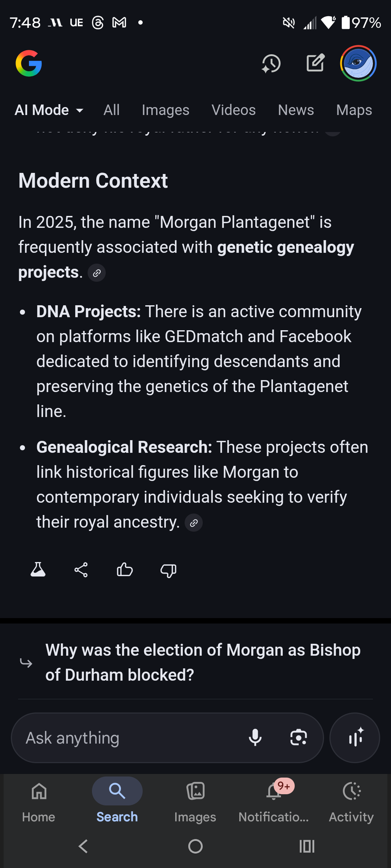Tap the Ask anything input field
Screen dimensions: 391x868
tap(127, 738)
